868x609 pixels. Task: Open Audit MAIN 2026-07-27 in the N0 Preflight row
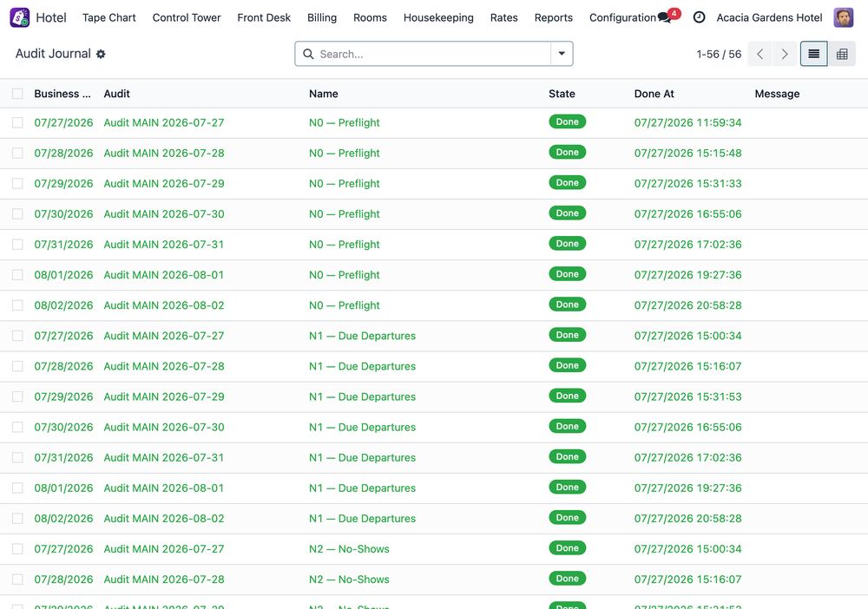coord(164,123)
